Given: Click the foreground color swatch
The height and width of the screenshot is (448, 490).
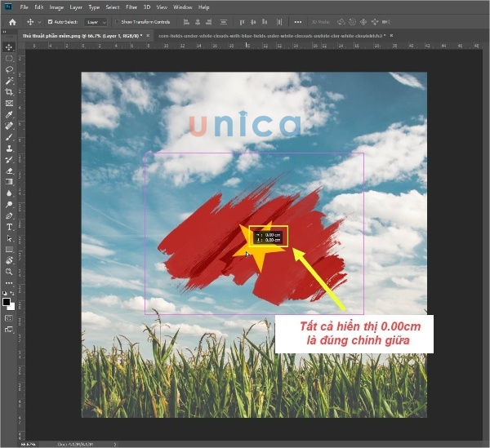Looking at the screenshot, I should coord(6,302).
